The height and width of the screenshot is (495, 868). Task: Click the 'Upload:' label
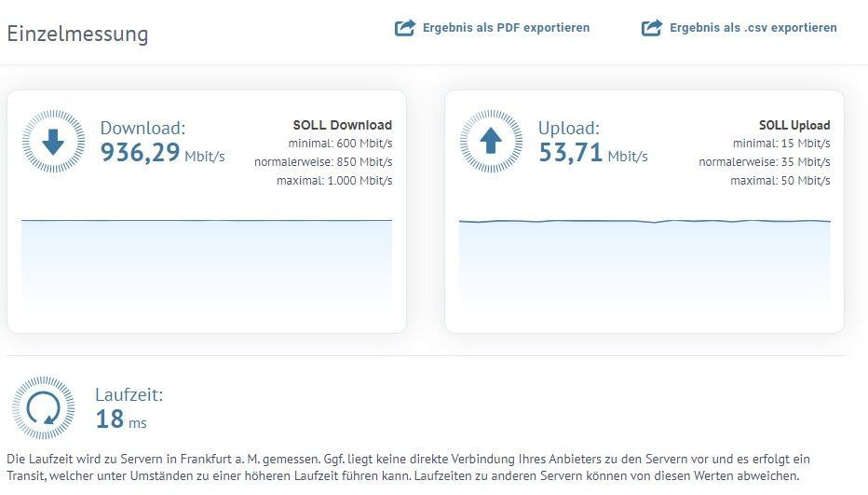point(568,129)
